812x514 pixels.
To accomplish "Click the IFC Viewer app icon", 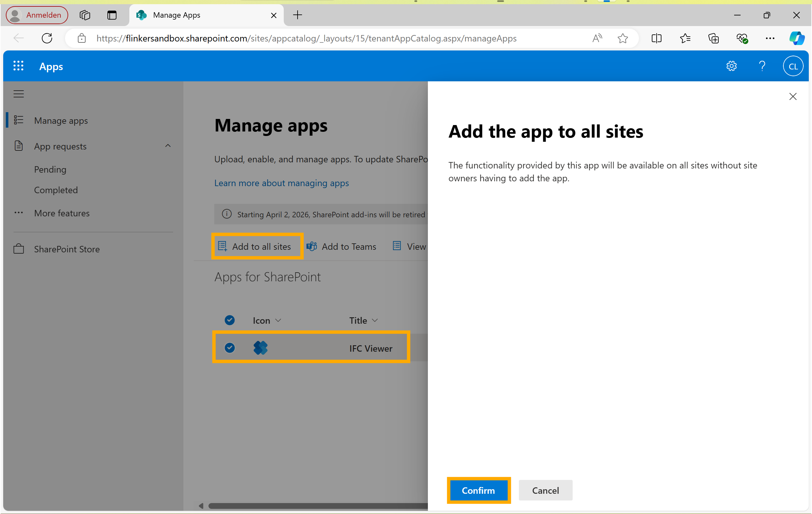I will 260,347.
